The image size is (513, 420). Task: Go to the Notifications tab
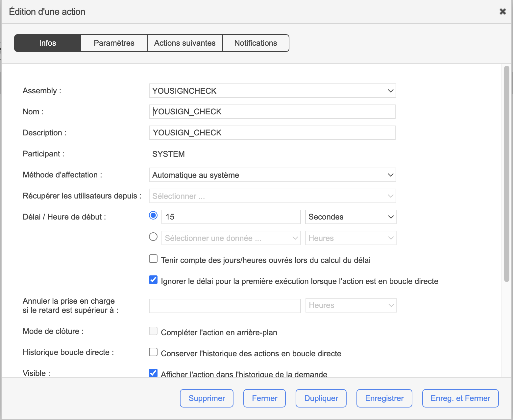point(256,43)
